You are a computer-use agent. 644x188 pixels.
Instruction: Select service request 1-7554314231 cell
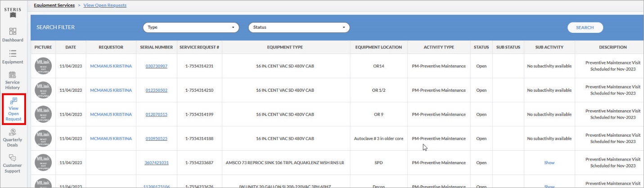(199, 66)
